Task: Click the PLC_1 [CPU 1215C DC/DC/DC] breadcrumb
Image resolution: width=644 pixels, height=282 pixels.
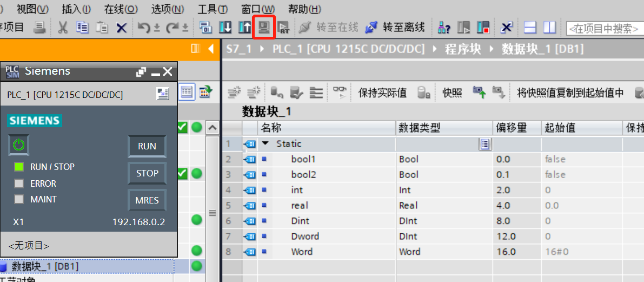Action: coord(348,49)
